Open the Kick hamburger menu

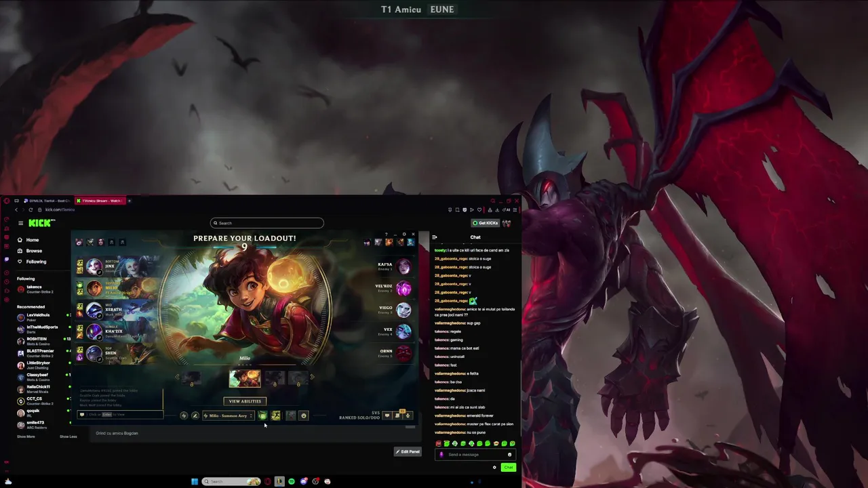tap(20, 223)
